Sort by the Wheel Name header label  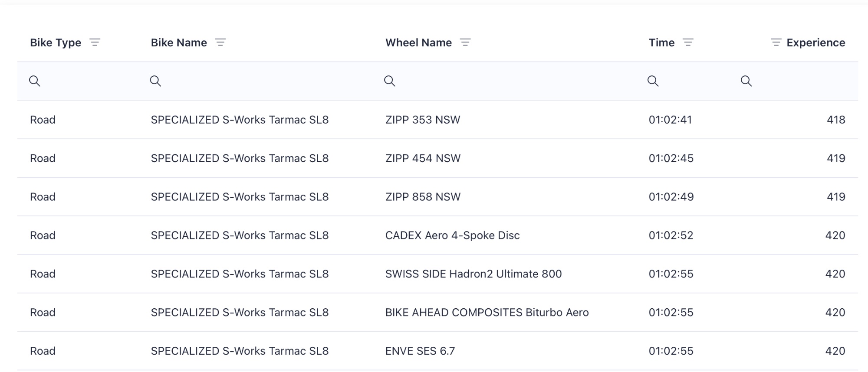point(418,42)
